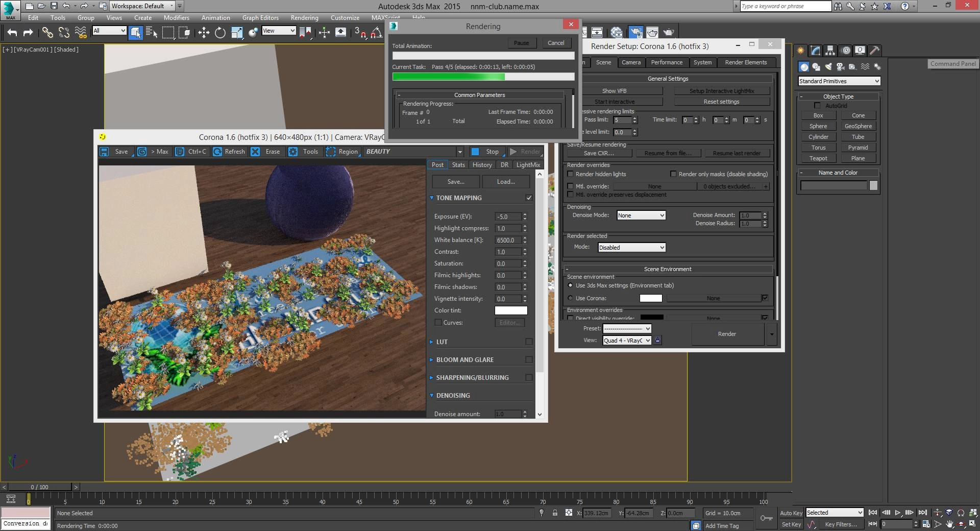Image resolution: width=980 pixels, height=531 pixels.
Task: Enable Sharpening/Blurring checkbox
Action: coord(529,378)
